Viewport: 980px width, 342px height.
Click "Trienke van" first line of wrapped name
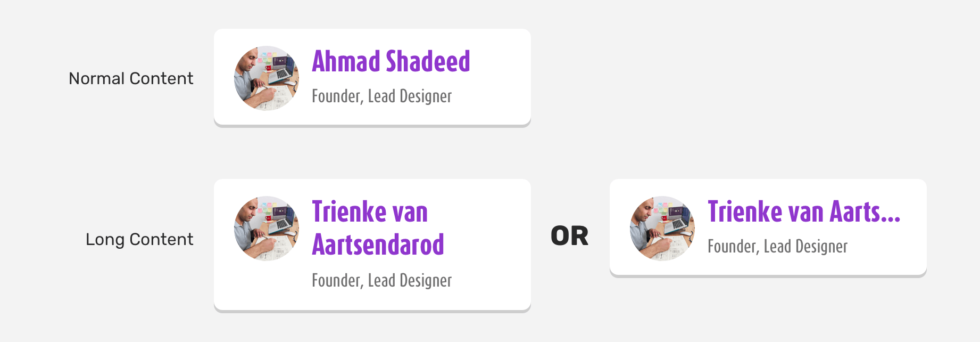coord(370,211)
